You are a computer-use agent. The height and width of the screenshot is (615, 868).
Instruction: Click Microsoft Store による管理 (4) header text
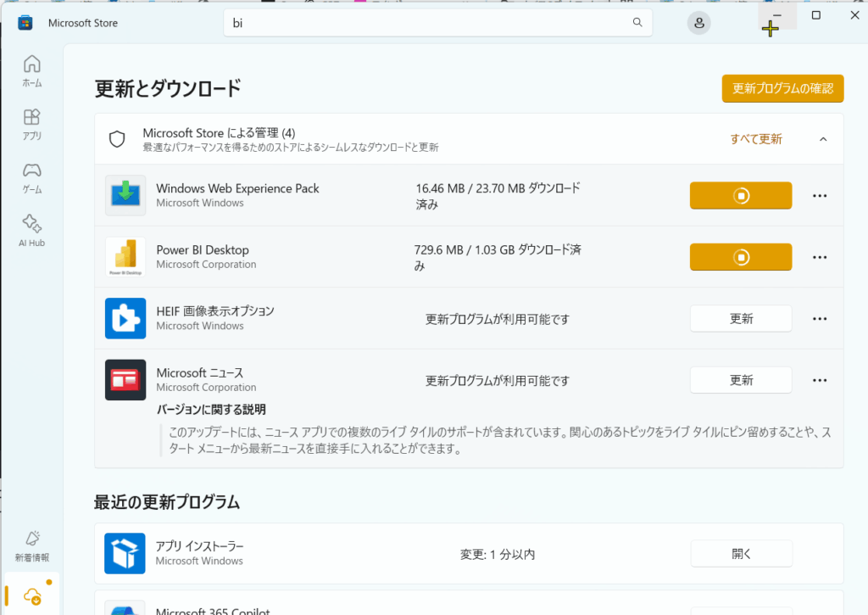point(220,133)
